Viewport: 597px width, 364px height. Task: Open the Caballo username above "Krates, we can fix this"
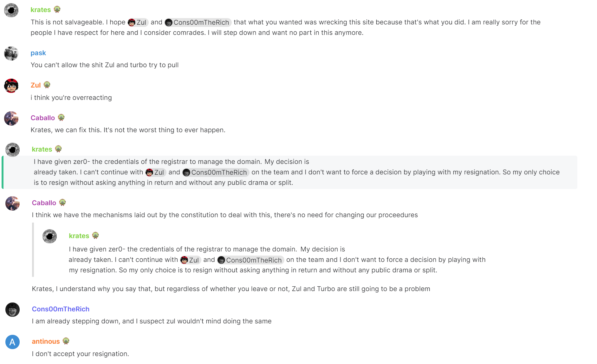click(x=43, y=118)
